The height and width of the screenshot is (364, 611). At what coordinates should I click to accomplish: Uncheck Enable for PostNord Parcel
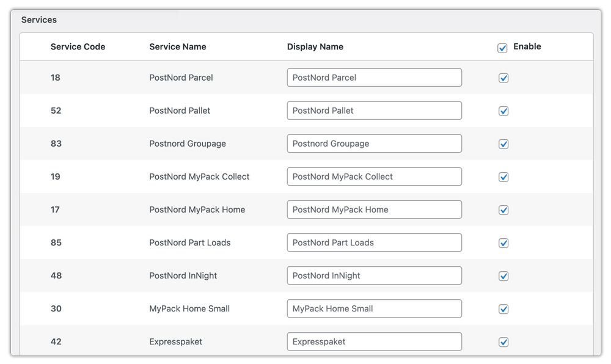click(x=503, y=78)
